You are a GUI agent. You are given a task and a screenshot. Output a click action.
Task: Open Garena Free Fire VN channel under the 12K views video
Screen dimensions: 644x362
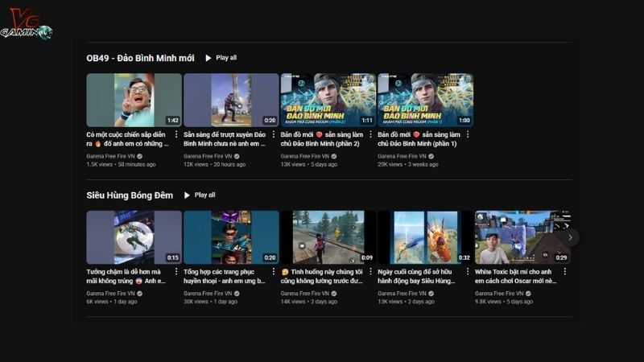208,156
